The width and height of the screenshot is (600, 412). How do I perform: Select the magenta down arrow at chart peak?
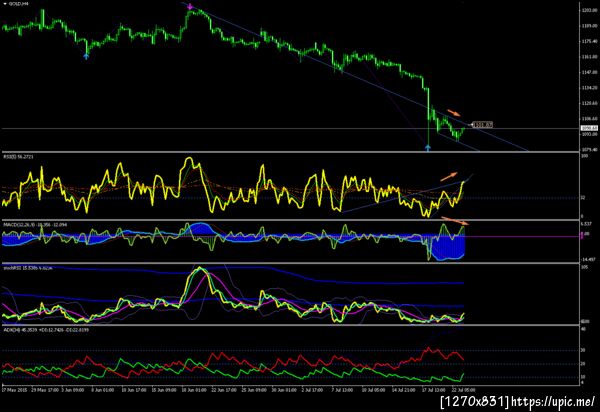tap(190, 6)
